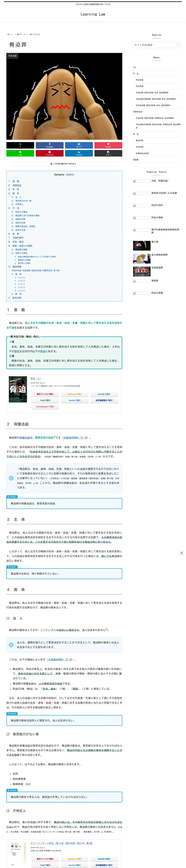Click Kindleで探す for 脅迫（上）
This screenshot has height=868, width=186.
(104, 394)
